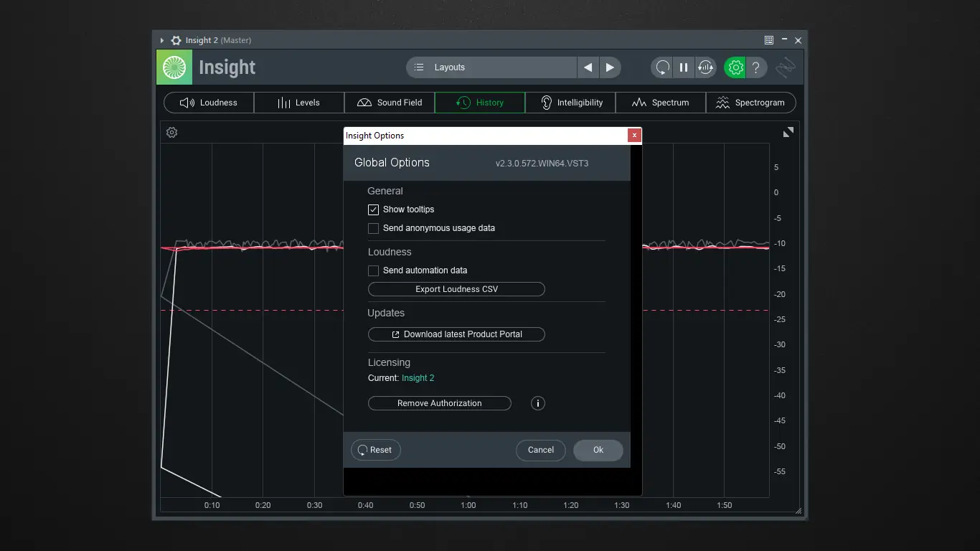The width and height of the screenshot is (980, 551).
Task: Click the meter refresh icon next to pause
Action: point(706,67)
